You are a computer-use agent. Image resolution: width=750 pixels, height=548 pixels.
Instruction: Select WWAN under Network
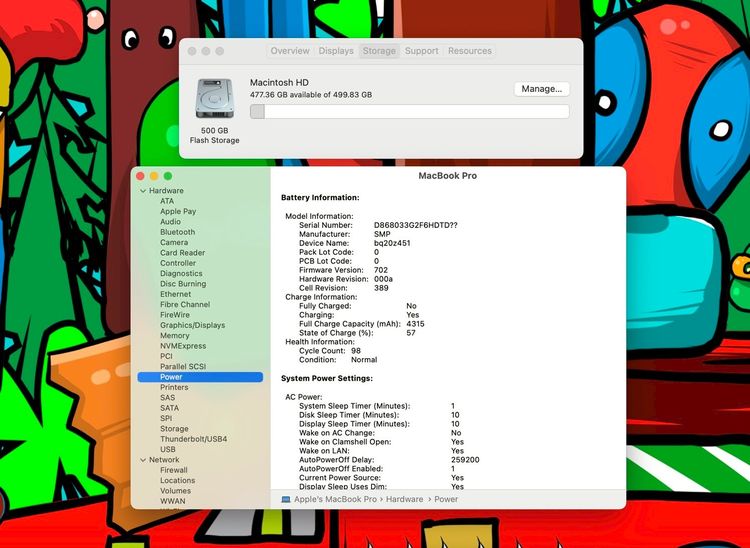173,501
